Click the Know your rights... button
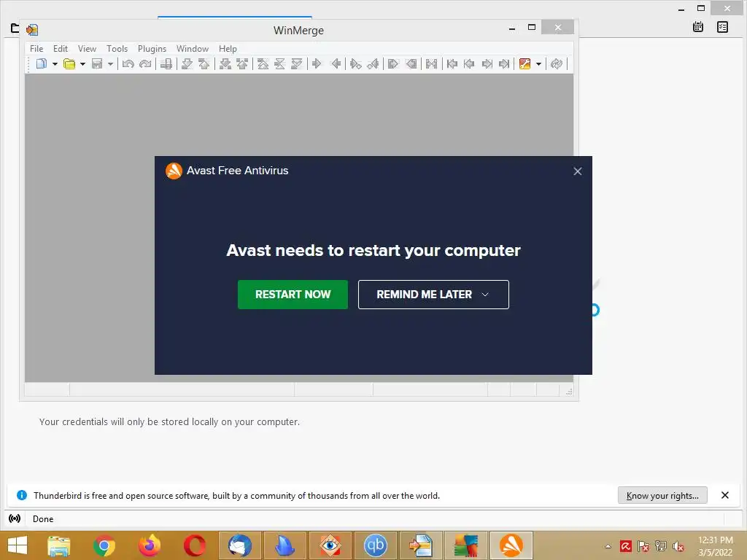The image size is (747, 560). 662,495
